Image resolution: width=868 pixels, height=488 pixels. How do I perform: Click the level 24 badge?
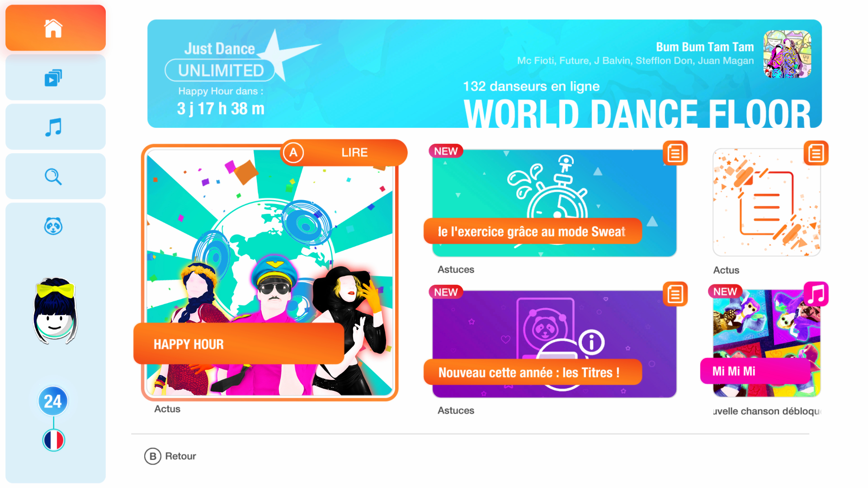pyautogui.click(x=53, y=401)
